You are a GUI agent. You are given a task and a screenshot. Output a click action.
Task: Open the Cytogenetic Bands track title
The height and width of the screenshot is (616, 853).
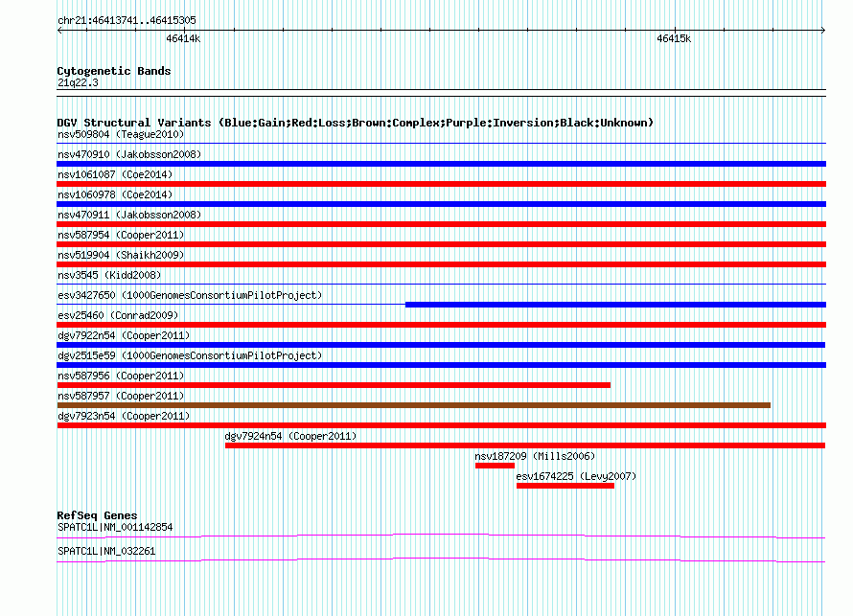(114, 71)
